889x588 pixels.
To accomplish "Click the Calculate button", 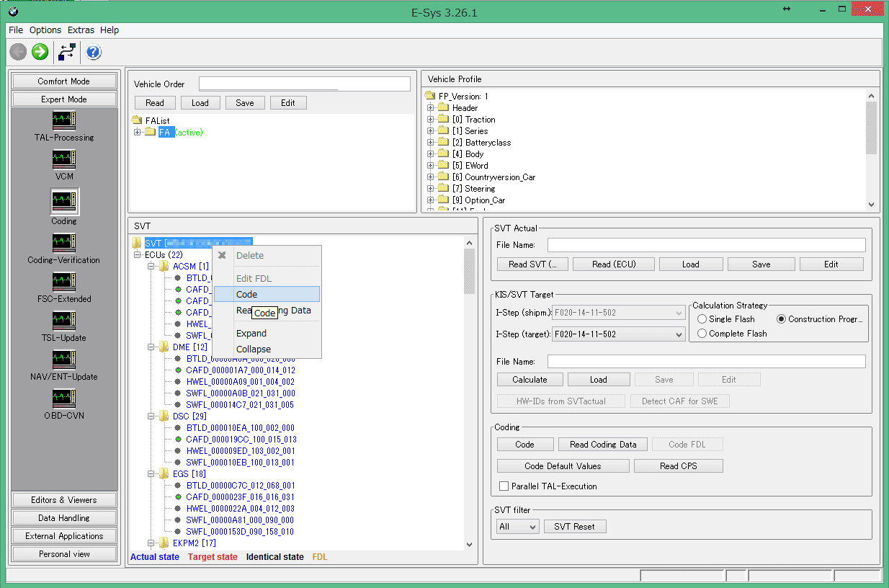I will coord(530,380).
